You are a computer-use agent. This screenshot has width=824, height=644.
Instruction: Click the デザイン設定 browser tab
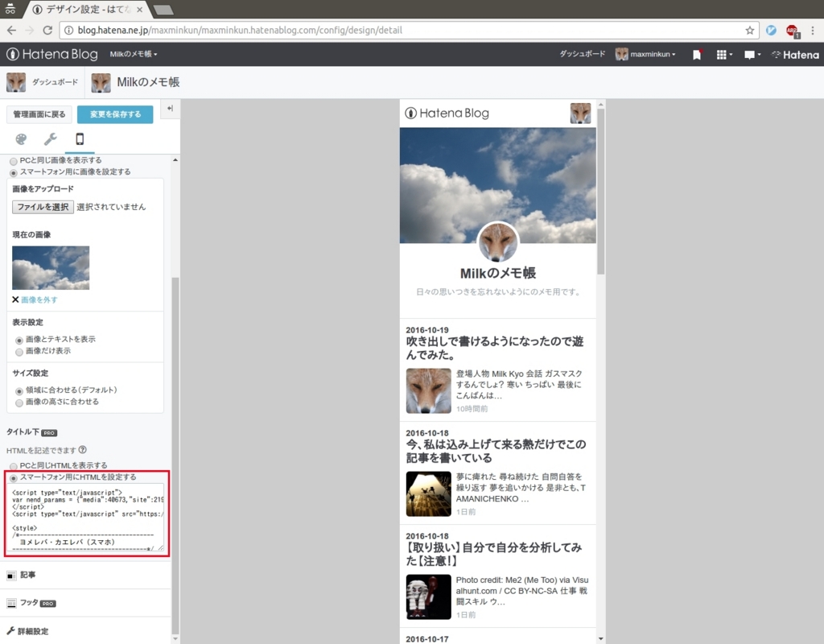(87, 10)
